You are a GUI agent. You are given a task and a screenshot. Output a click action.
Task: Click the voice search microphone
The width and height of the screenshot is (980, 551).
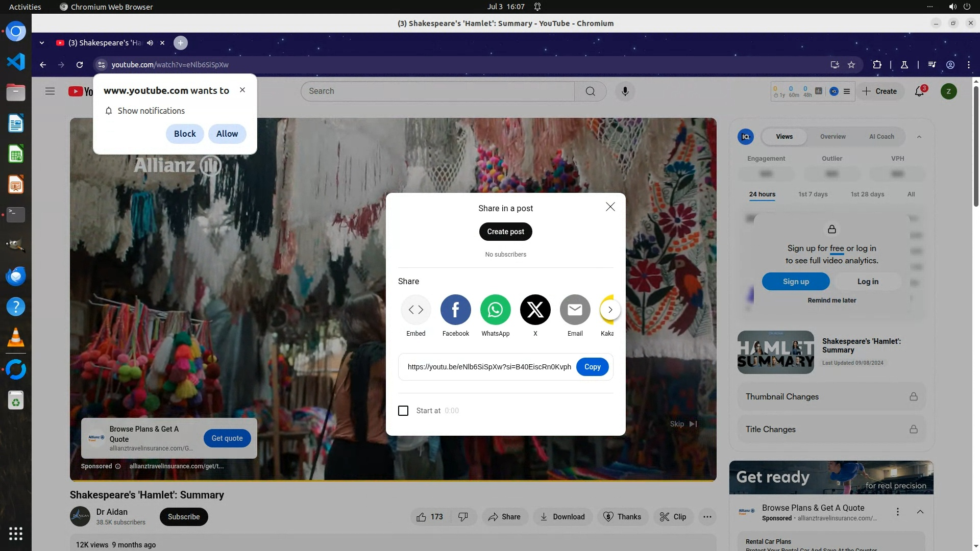625,91
